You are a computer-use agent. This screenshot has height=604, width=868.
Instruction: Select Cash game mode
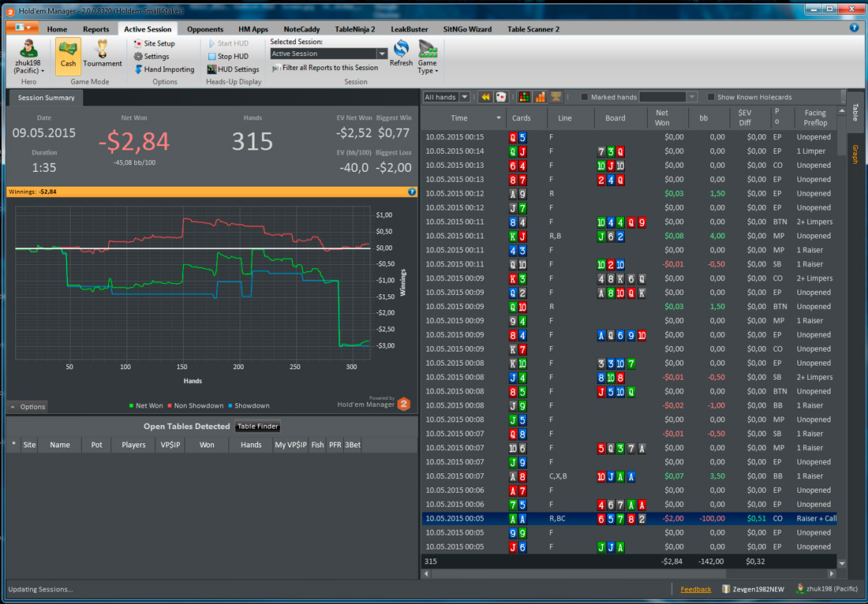pos(68,56)
